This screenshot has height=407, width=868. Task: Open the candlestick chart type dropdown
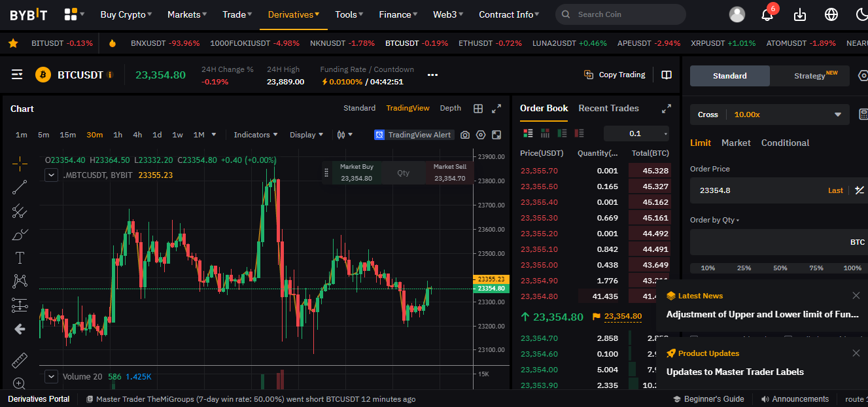point(345,135)
